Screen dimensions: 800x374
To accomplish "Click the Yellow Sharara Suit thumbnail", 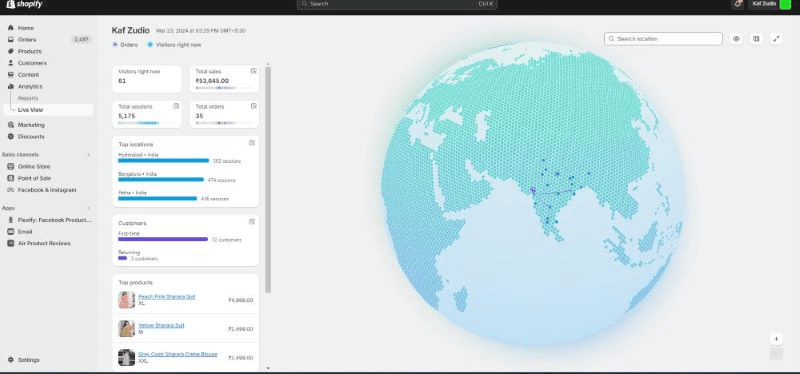I will pyautogui.click(x=127, y=329).
